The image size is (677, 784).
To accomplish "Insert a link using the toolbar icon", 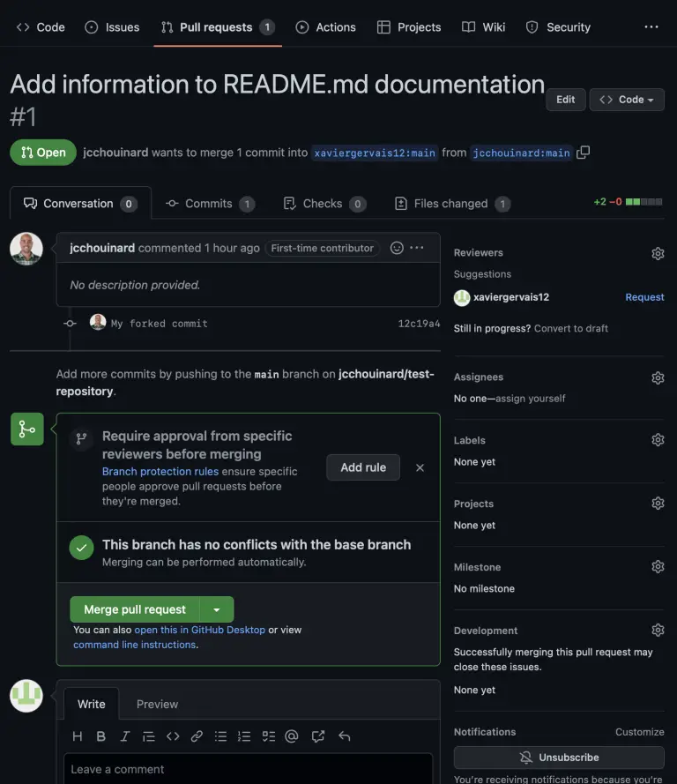I will pos(197,736).
